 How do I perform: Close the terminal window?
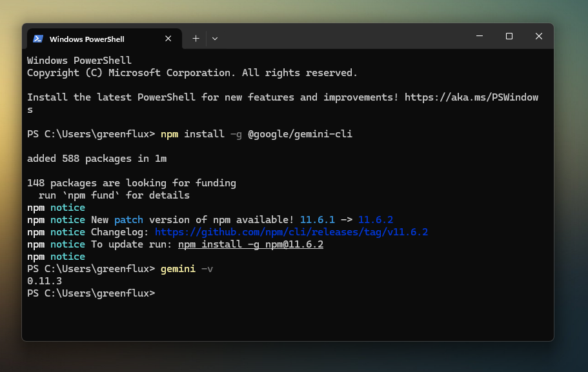pyautogui.click(x=538, y=36)
